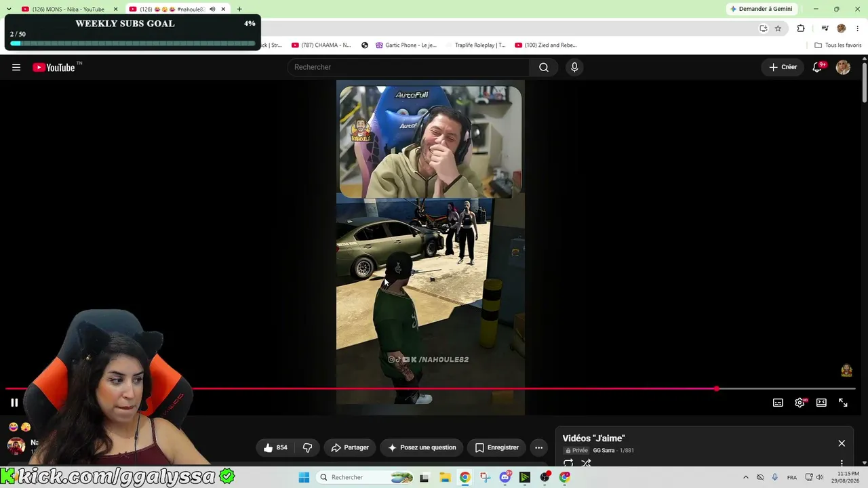
Task: Open Task View on the taskbar
Action: (x=425, y=477)
